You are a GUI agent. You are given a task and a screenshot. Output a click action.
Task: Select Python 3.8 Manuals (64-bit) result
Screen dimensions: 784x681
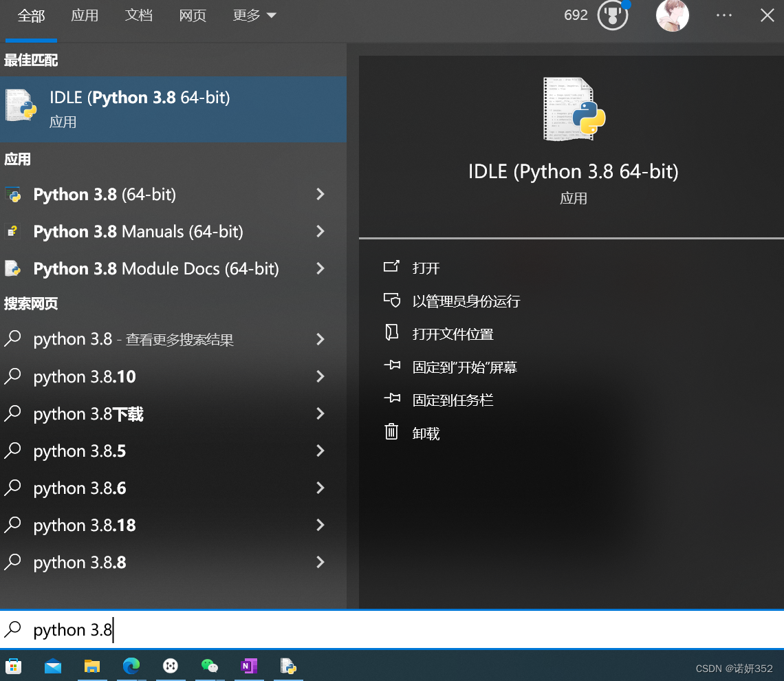173,231
